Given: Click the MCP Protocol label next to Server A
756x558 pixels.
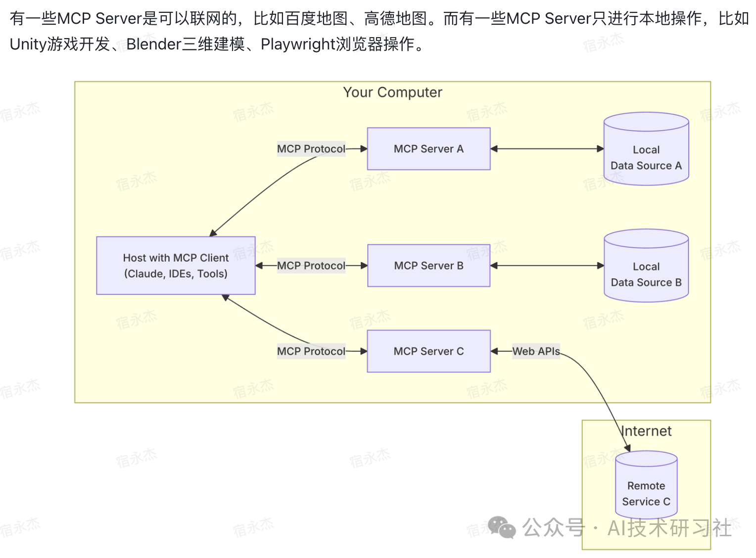Looking at the screenshot, I should pyautogui.click(x=311, y=149).
